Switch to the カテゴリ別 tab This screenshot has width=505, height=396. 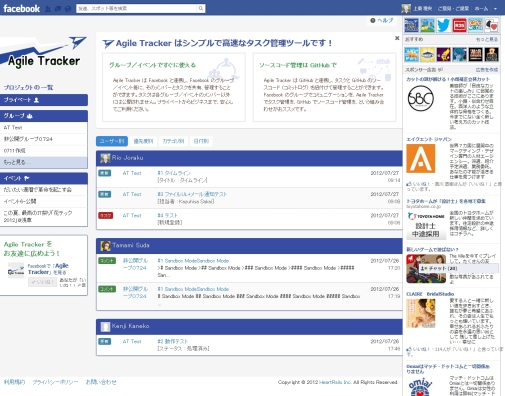(173, 141)
